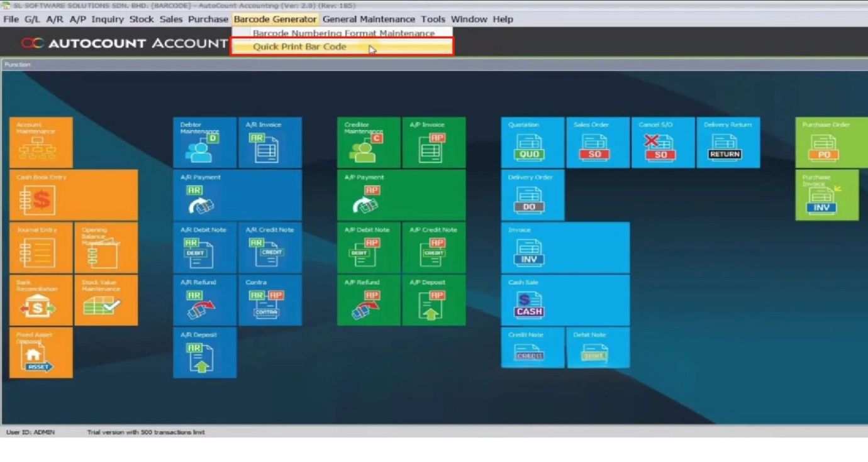The height and width of the screenshot is (462, 868).
Task: Launch the Cancel S/O tile
Action: (x=663, y=143)
